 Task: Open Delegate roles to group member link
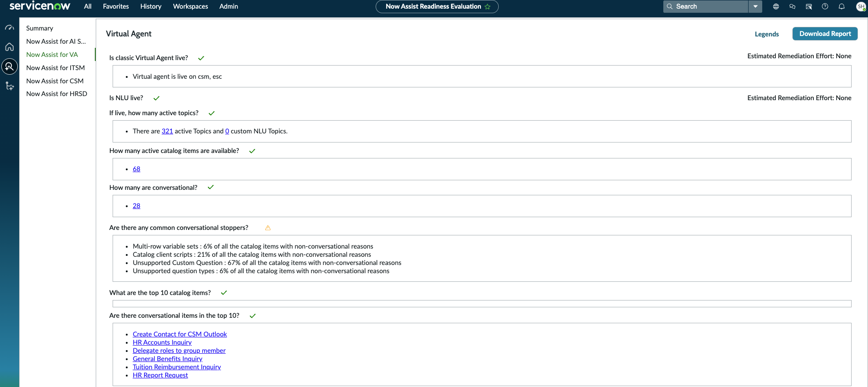tap(179, 351)
